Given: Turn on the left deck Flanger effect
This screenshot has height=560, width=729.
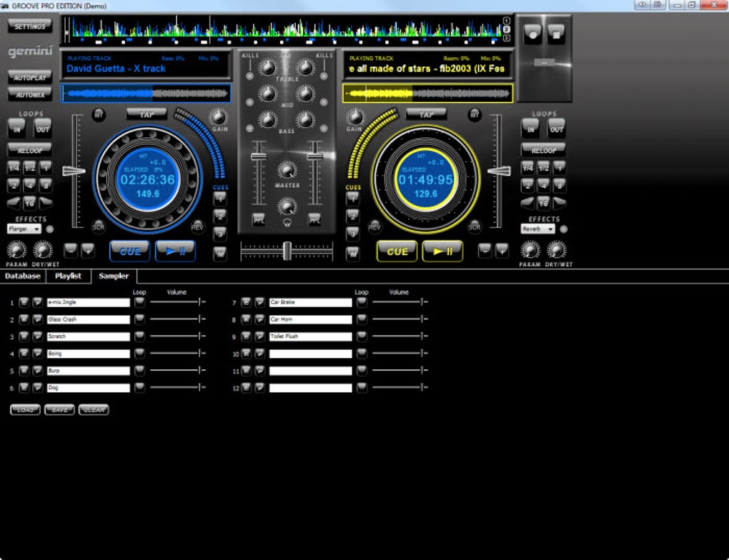Looking at the screenshot, I should tap(50, 229).
